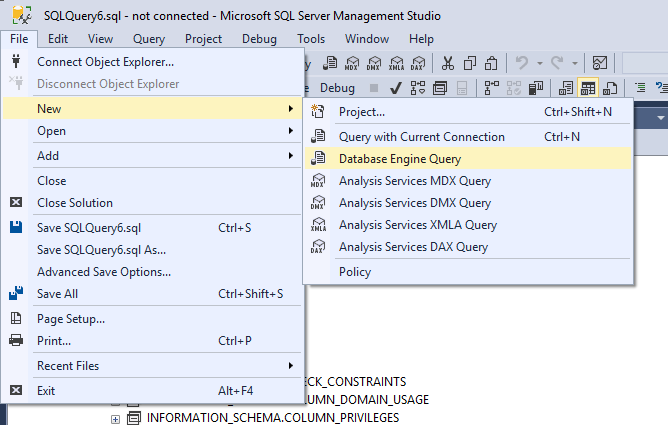
Task: Click the XMLA query toolbar icon
Action: coord(397,64)
